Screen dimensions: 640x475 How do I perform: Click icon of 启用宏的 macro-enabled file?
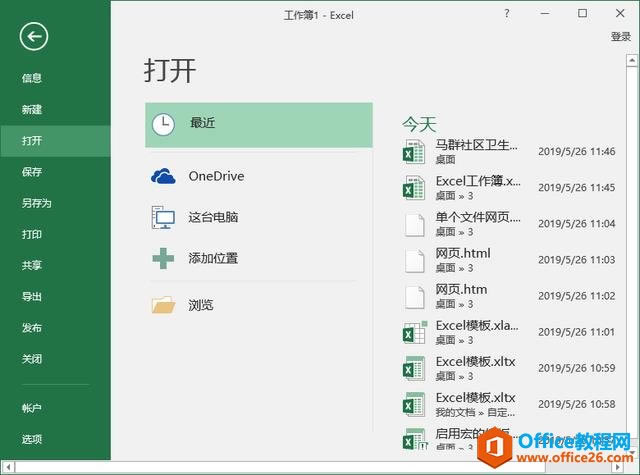coord(415,439)
